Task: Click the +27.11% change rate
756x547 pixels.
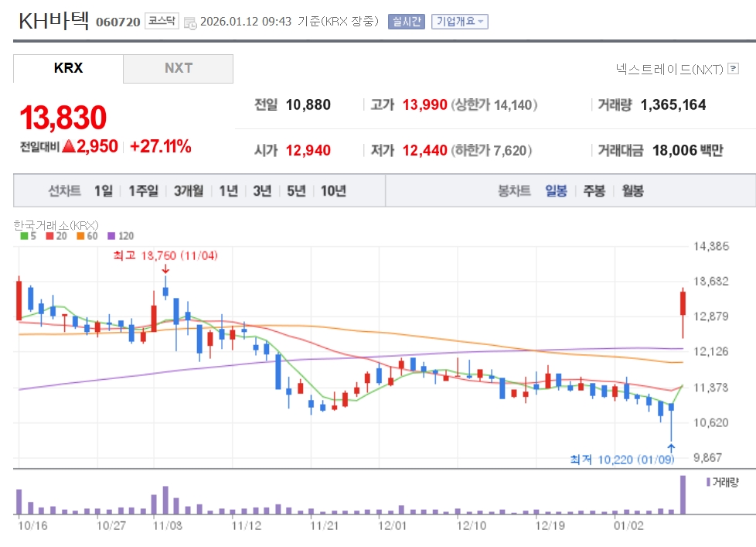Action: pyautogui.click(x=161, y=145)
